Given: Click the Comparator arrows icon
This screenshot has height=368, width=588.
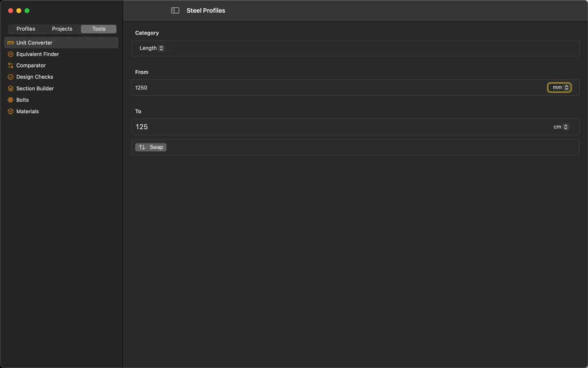Looking at the screenshot, I should [x=11, y=65].
